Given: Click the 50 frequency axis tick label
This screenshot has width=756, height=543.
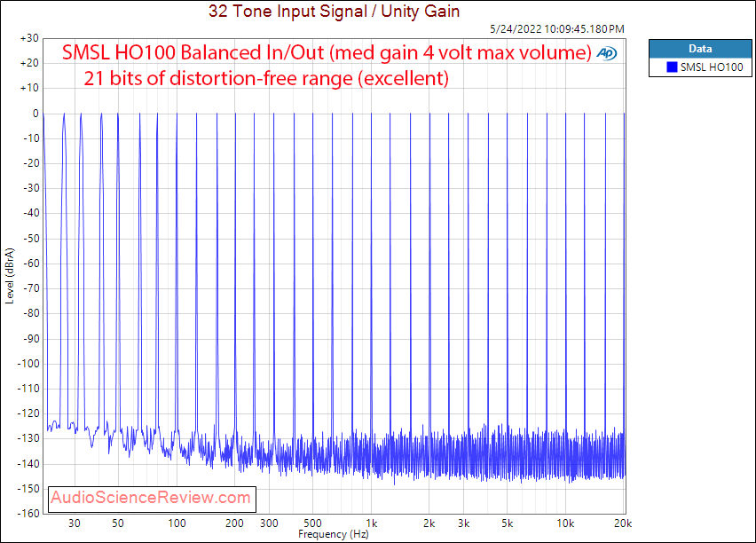Looking at the screenshot, I should (x=118, y=523).
